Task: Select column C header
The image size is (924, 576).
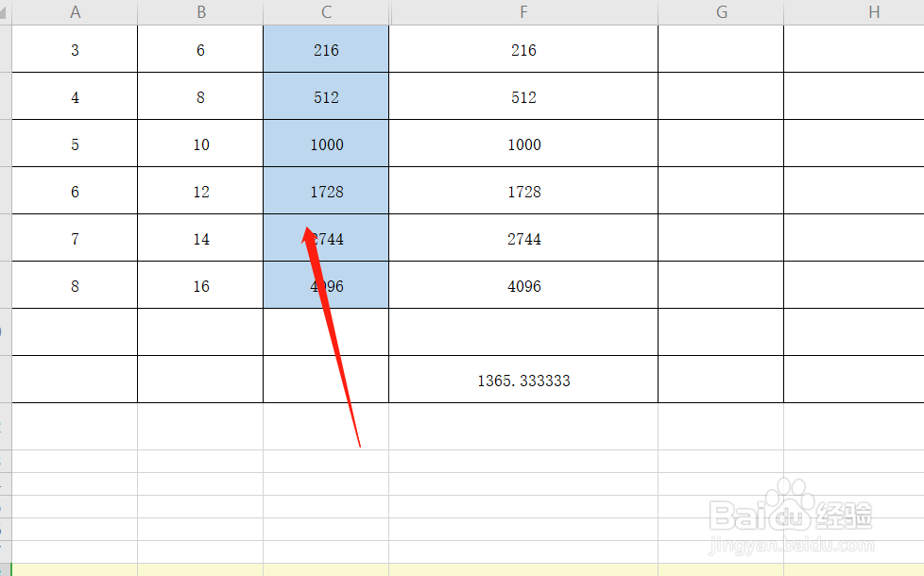Action: 326,11
